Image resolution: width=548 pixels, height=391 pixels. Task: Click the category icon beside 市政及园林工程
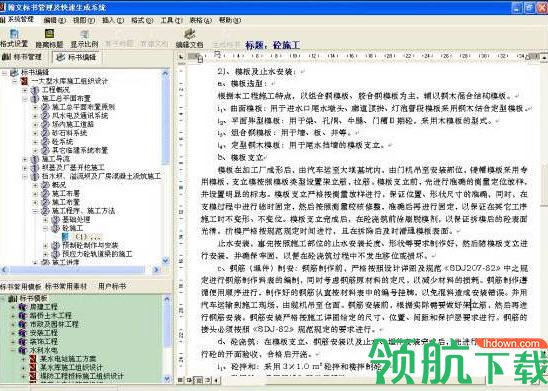[x=23, y=324]
